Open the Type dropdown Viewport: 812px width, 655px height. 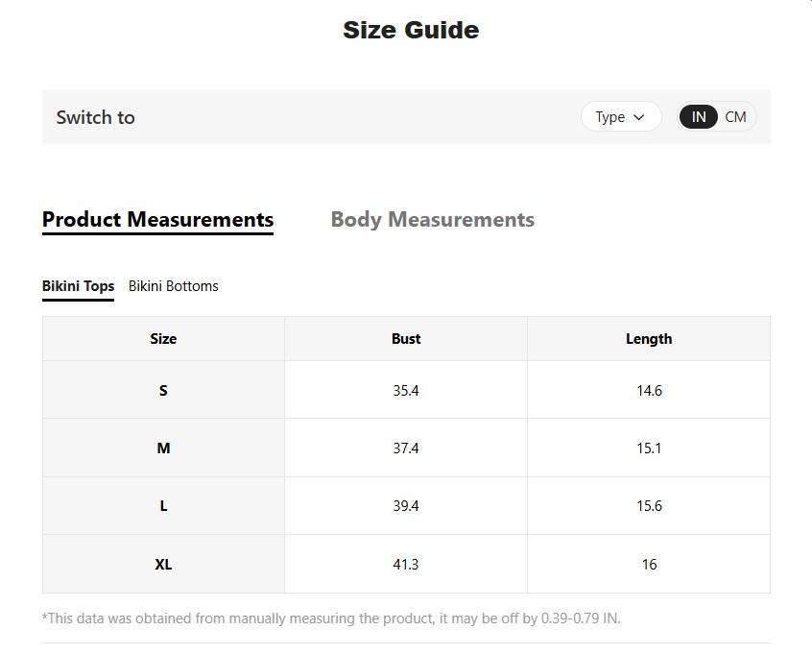coord(620,117)
